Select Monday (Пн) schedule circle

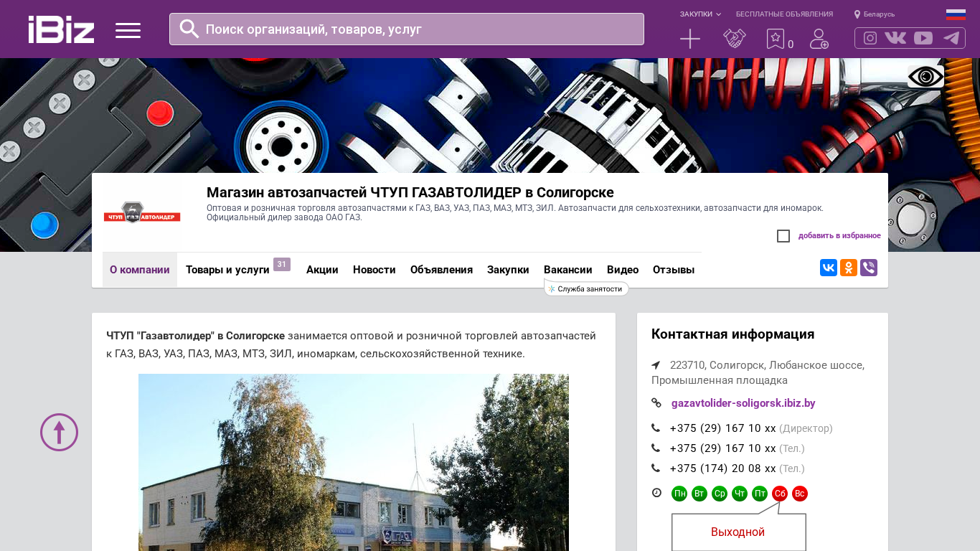pos(679,494)
